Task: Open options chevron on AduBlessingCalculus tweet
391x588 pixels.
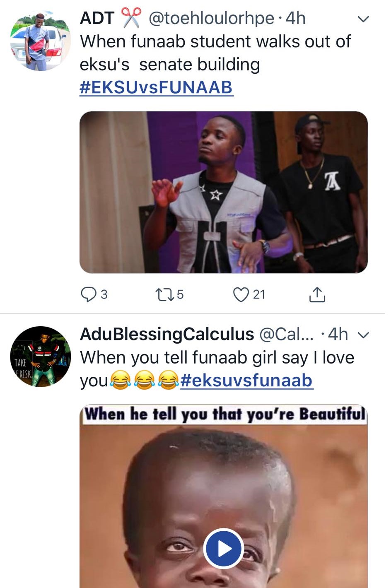Action: point(363,335)
